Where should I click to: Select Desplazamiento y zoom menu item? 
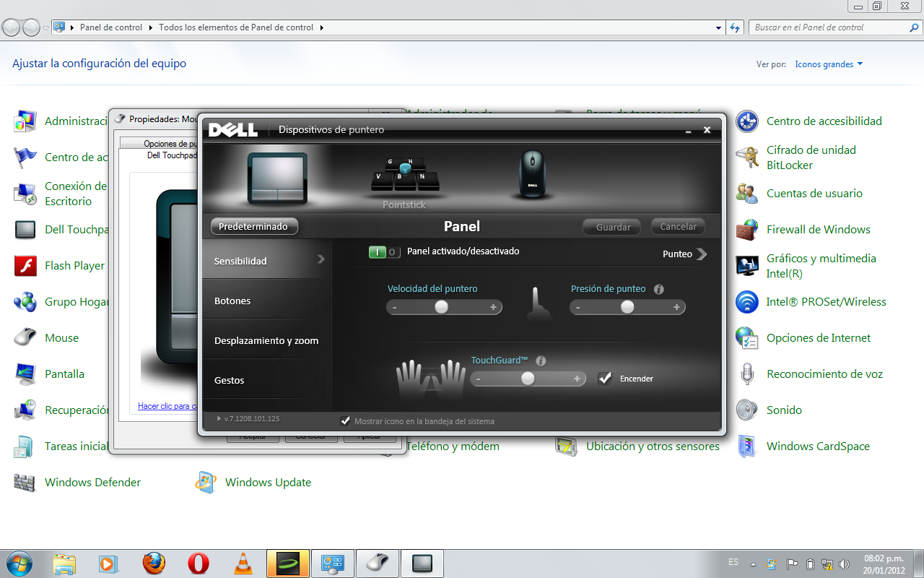point(266,340)
